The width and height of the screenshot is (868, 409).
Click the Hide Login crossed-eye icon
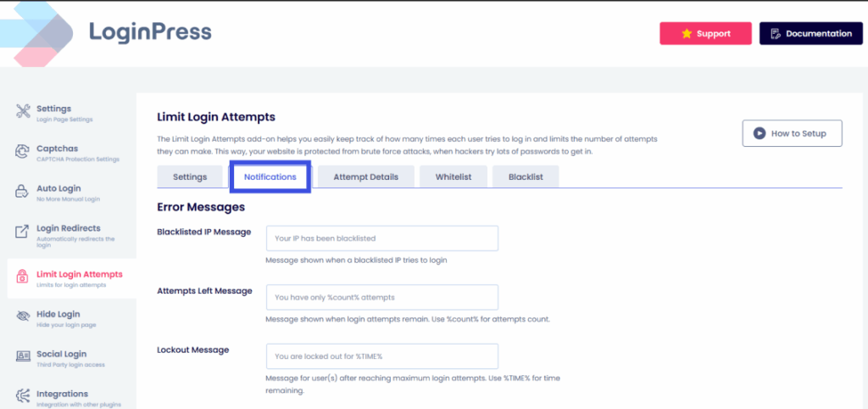coord(23,317)
